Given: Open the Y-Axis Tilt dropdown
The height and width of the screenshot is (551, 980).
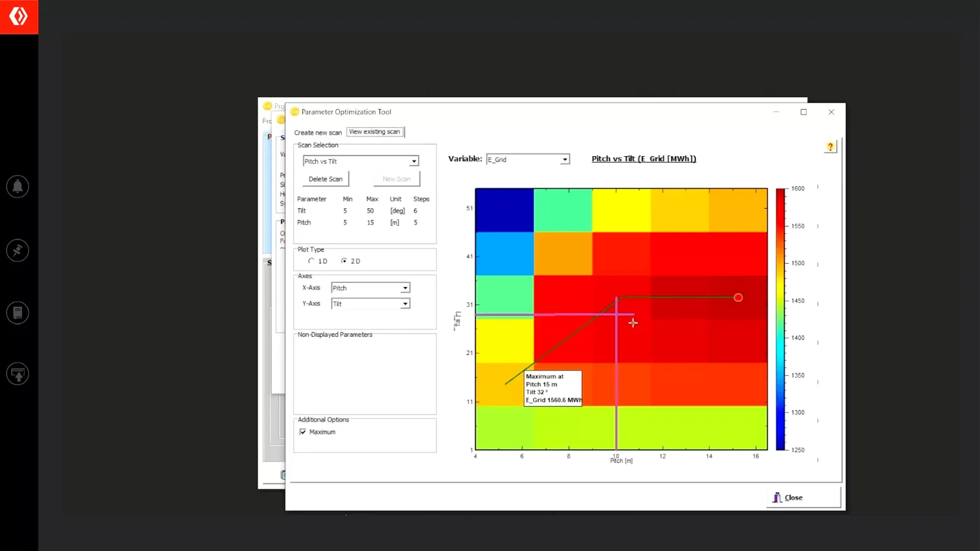Looking at the screenshot, I should [x=371, y=304].
